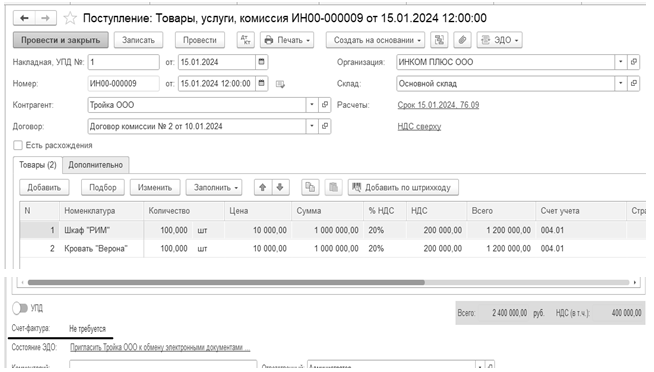Viewport: 654px width, 372px height.
Task: Expand the Печать dropdown
Action: (287, 40)
